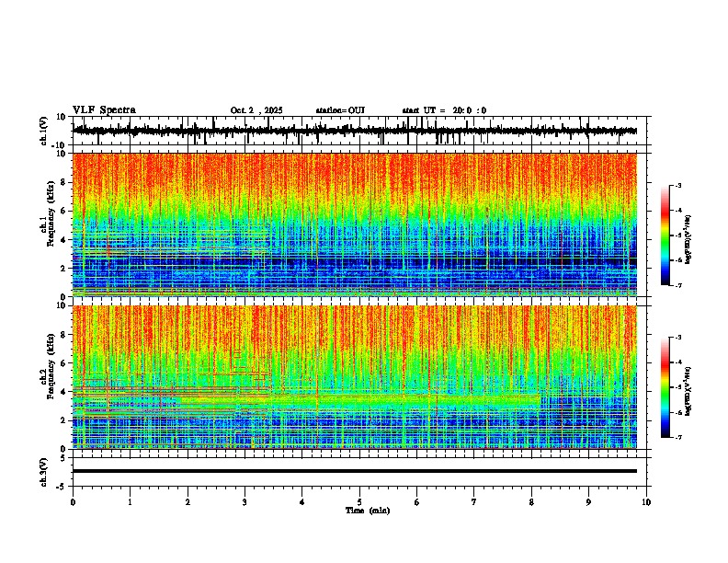Click inside the ch.1 spectrogram panel
The image size is (728, 563).
coord(355,224)
